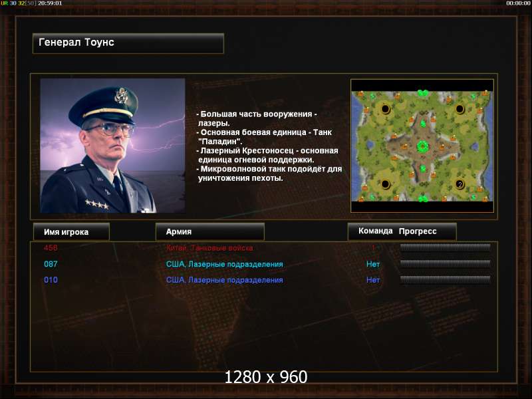The height and width of the screenshot is (399, 532).
Task: Select player 458 in the list
Action: (51, 247)
